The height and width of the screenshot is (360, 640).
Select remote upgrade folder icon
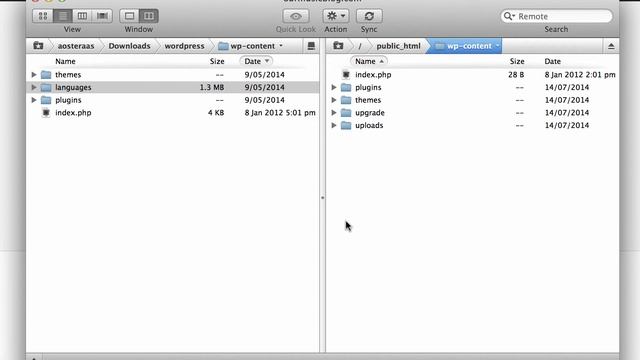346,113
